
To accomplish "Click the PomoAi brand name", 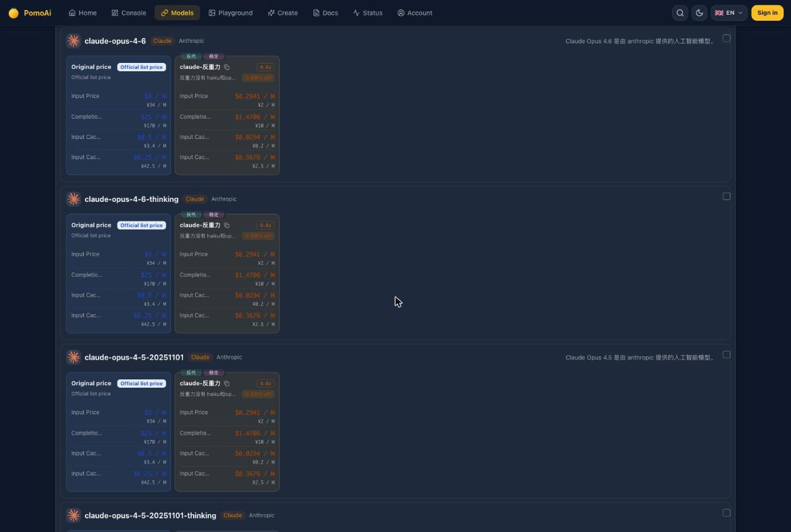I will pos(37,13).
